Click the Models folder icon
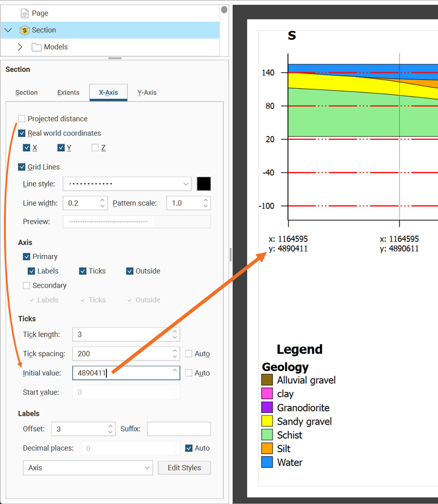Screen dimensions: 438x504 pyautogui.click(x=36, y=47)
